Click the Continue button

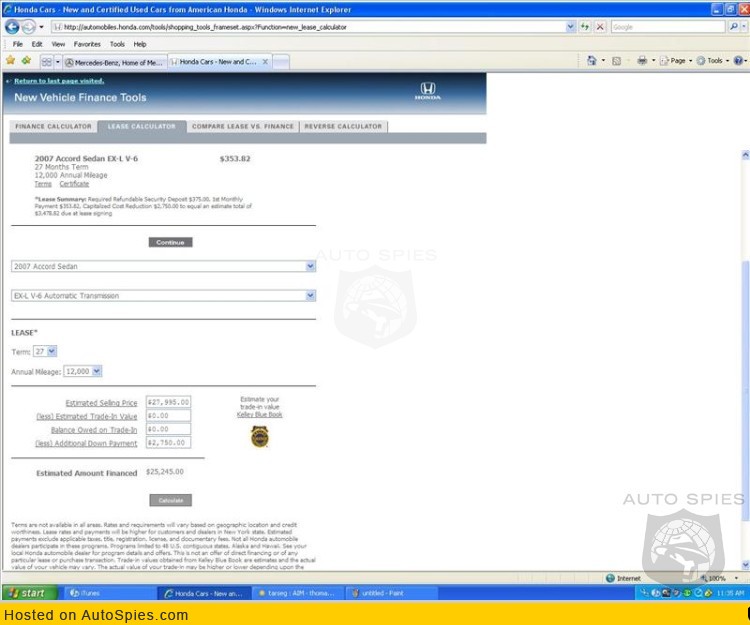(170, 242)
